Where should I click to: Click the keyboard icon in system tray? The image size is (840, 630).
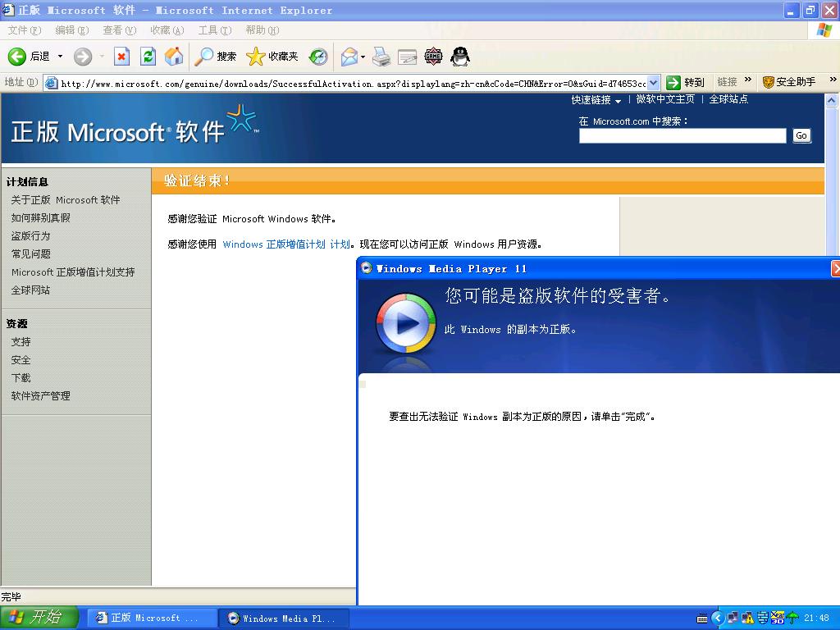701,619
